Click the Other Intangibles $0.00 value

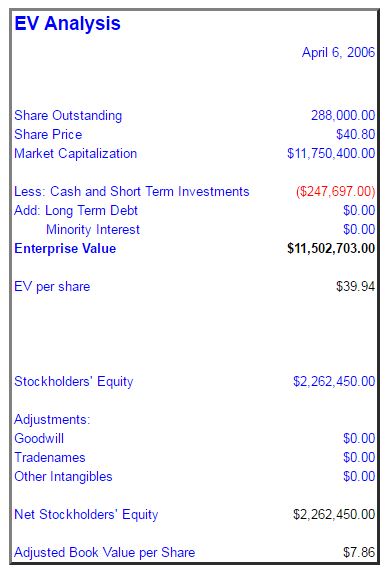tap(359, 476)
